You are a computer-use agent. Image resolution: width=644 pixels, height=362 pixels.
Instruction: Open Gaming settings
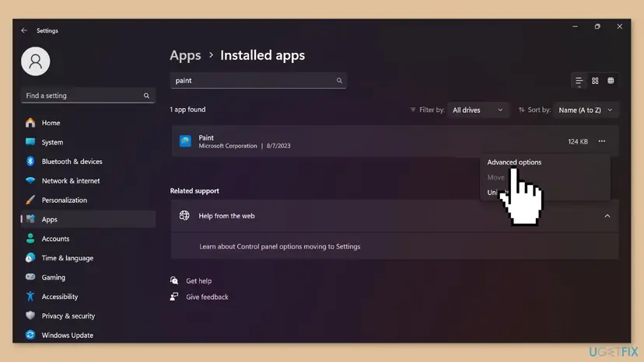tap(88, 277)
